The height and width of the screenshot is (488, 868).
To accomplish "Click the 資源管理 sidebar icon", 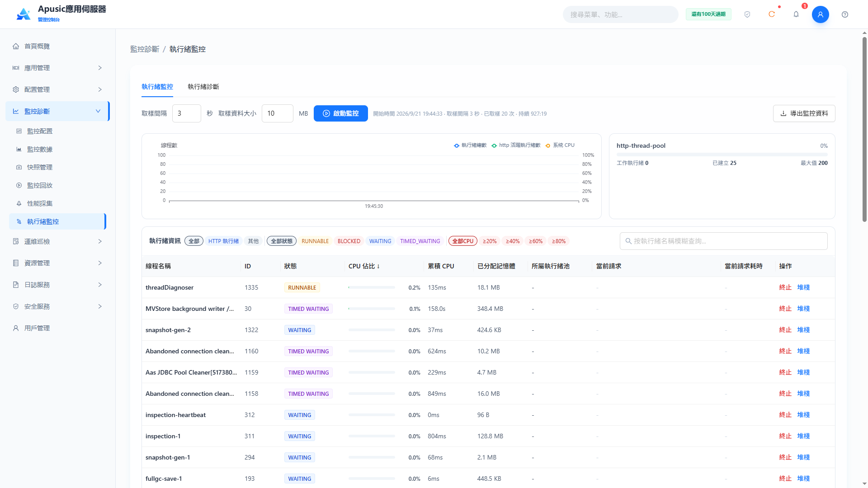I will click(x=16, y=263).
